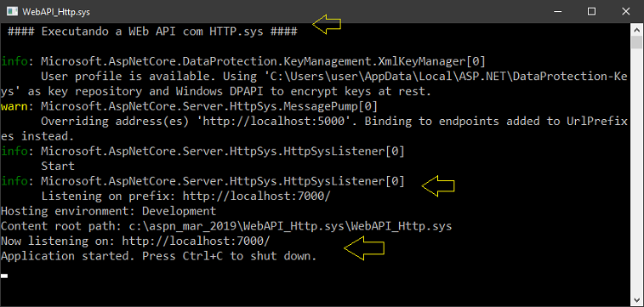This screenshot has width=644, height=307.
Task: Click the yellow arrow beside HttpSysListener line
Action: coord(438,185)
